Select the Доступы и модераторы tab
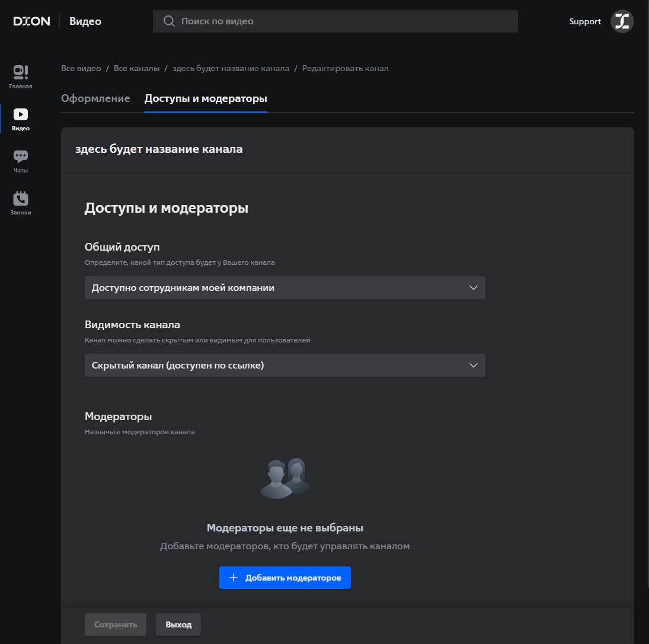Viewport: 649px width, 644px height. (206, 98)
